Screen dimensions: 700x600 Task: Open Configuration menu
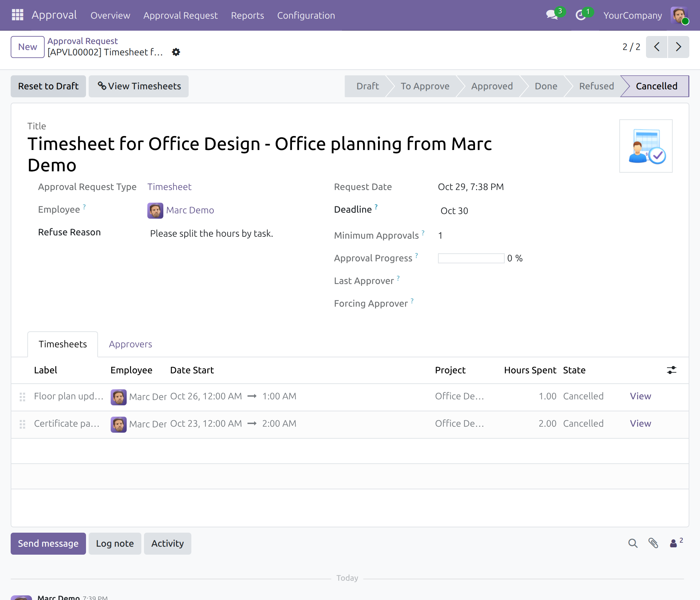click(306, 15)
